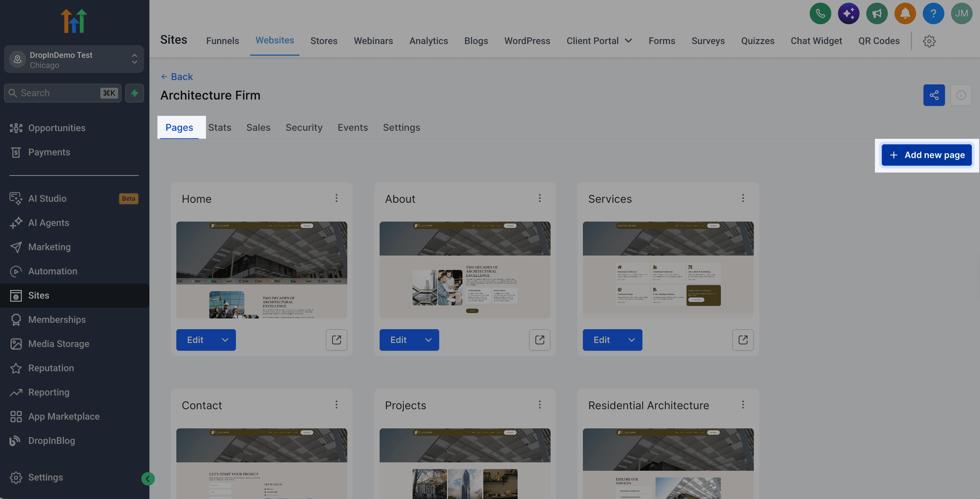Viewport: 980px width, 499px height.
Task: Click Edit on the Home page card
Action: [x=195, y=340]
